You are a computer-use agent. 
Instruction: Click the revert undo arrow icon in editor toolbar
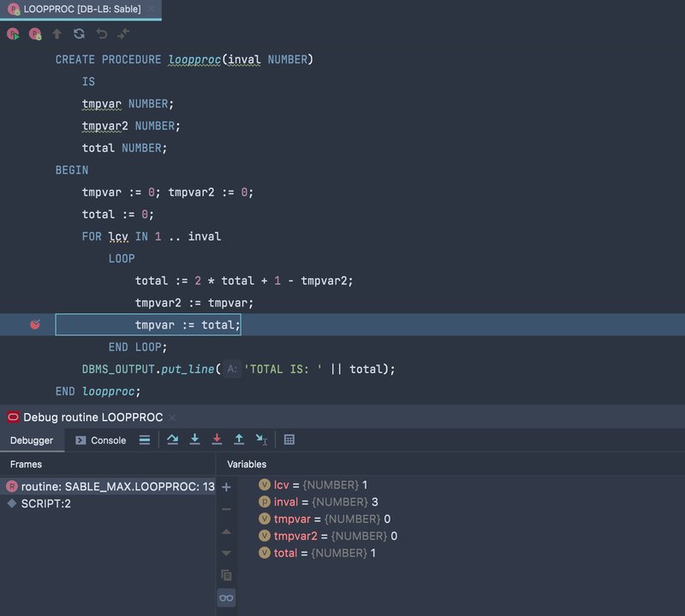(x=101, y=33)
